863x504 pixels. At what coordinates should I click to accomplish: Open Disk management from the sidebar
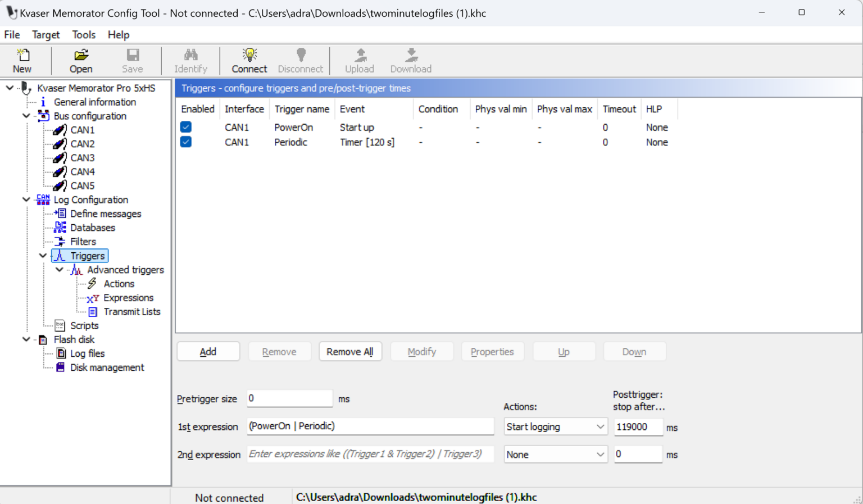pos(60,367)
